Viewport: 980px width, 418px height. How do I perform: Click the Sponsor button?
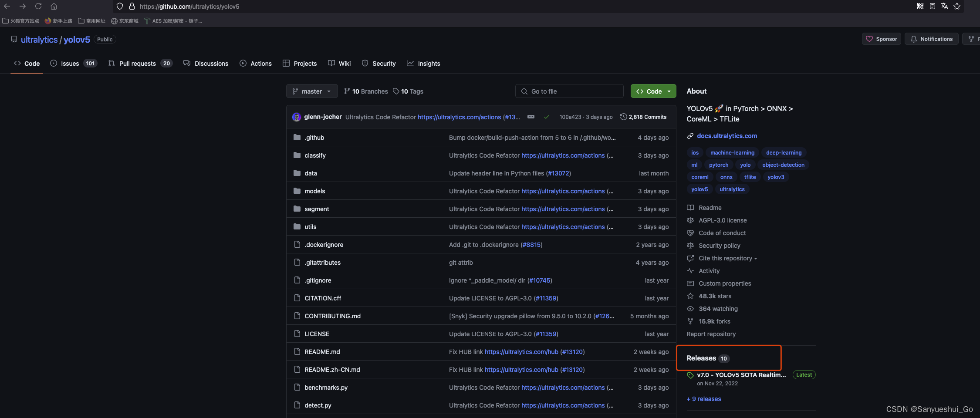[881, 39]
